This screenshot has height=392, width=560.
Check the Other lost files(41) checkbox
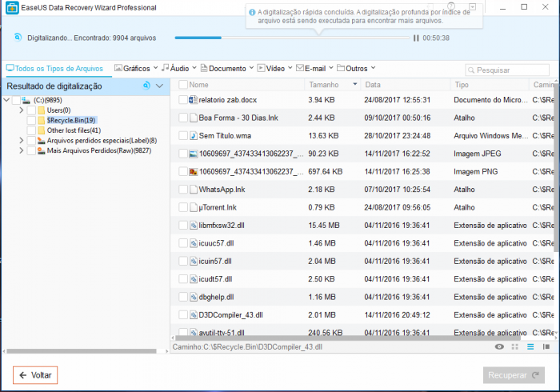click(x=31, y=130)
